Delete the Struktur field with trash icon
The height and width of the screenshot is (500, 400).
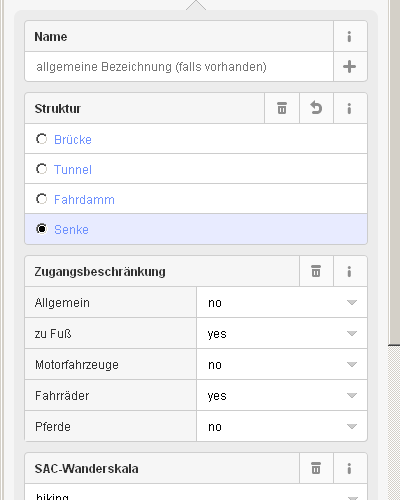(x=282, y=108)
